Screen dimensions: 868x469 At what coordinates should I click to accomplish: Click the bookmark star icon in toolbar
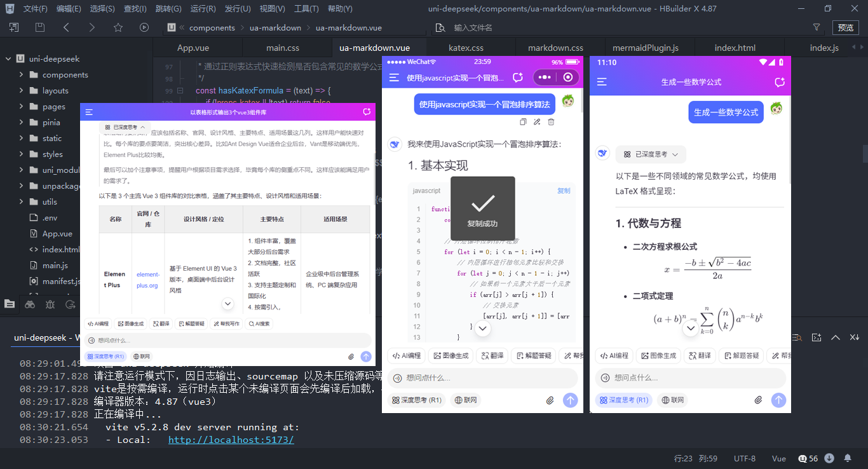[118, 27]
